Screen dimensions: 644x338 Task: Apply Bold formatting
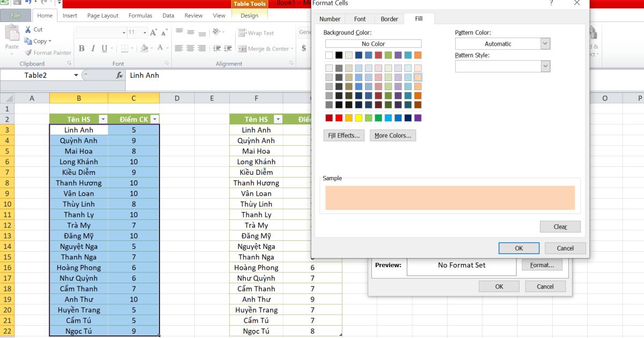tap(81, 48)
